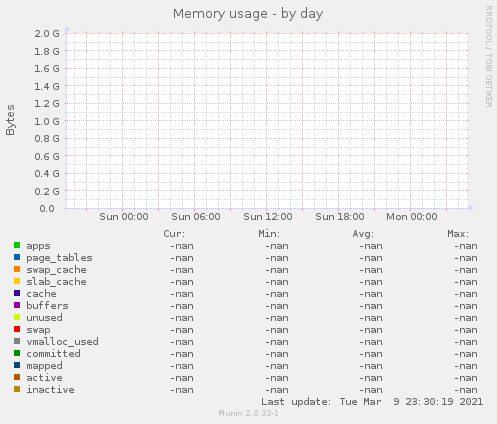497x424 pixels.
Task: Click the 0.4 G y-axis value
Action: (47, 174)
